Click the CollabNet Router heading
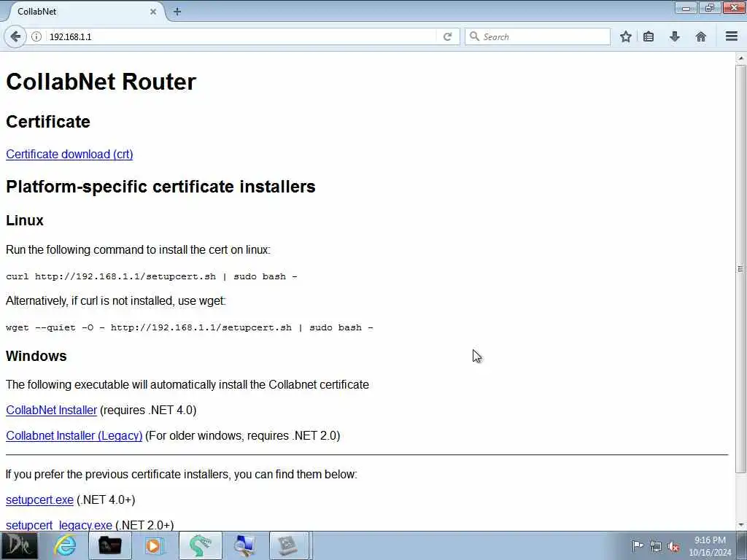Screen dimensions: 747x560 click(101, 82)
